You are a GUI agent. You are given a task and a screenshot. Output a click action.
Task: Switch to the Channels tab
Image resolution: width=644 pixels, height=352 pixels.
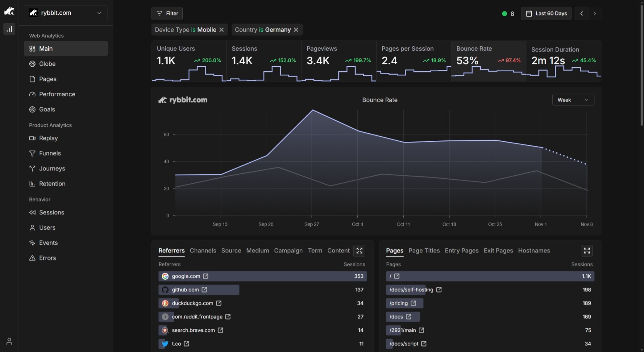(x=203, y=251)
